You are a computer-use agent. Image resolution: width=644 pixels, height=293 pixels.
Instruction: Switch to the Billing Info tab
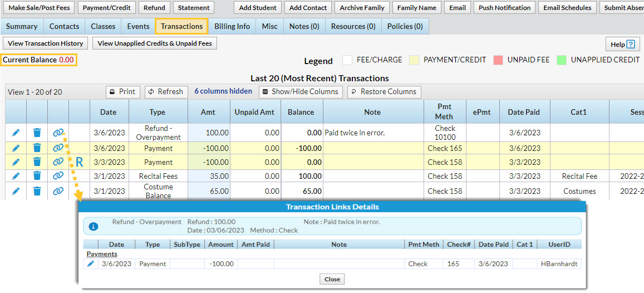tap(232, 26)
